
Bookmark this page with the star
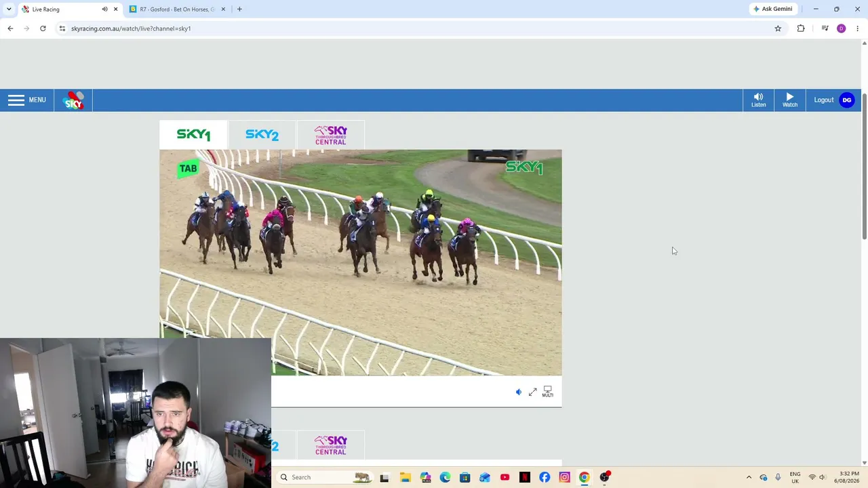[778, 28]
